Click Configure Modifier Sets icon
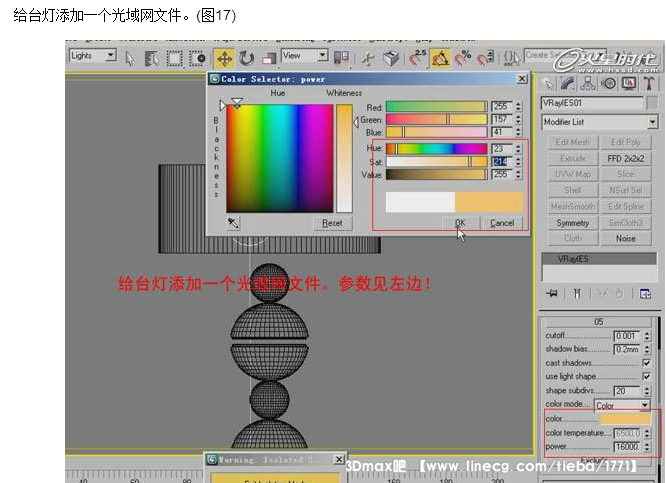Viewport: 666px width, 483px height. tap(645, 294)
